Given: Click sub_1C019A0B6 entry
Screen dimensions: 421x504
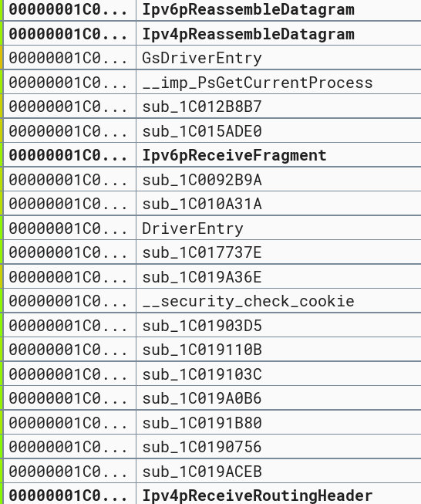Looking at the screenshot, I should tap(202, 398).
